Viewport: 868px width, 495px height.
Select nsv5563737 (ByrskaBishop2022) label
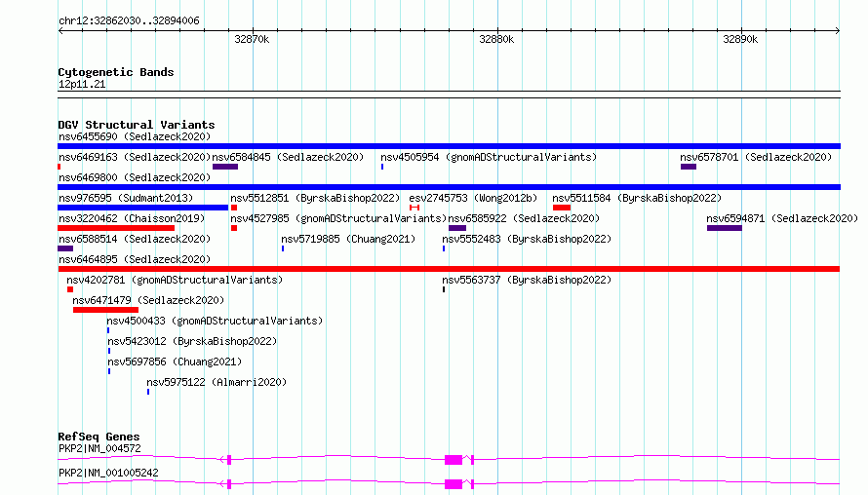[527, 280]
